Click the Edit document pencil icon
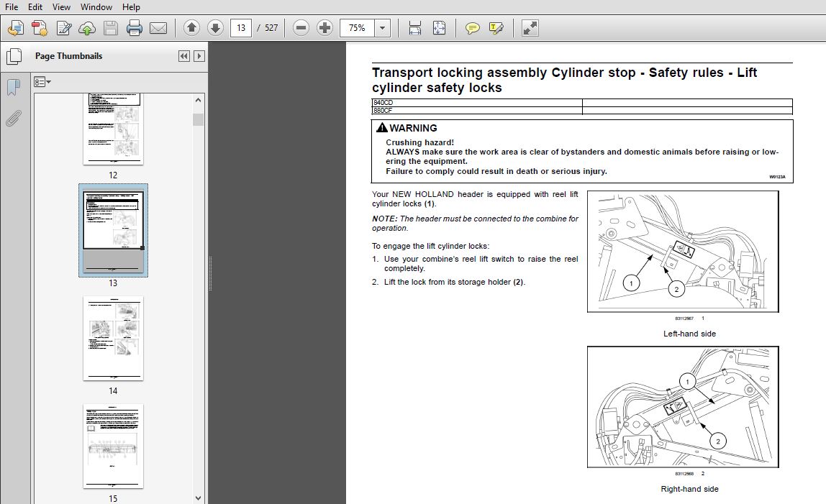 pyautogui.click(x=64, y=28)
